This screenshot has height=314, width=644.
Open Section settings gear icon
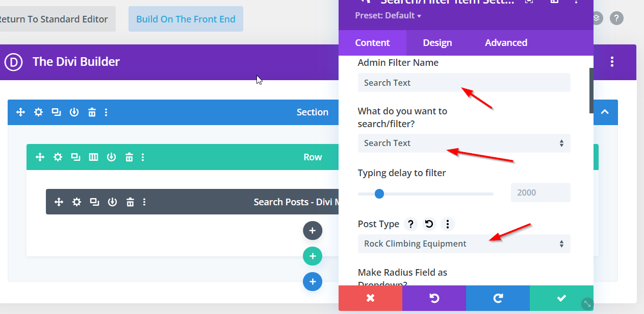tap(38, 112)
